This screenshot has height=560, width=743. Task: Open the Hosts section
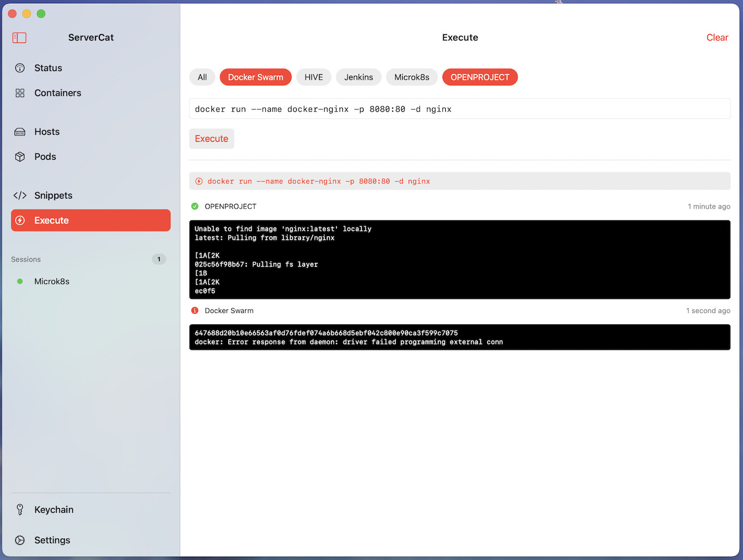47,132
